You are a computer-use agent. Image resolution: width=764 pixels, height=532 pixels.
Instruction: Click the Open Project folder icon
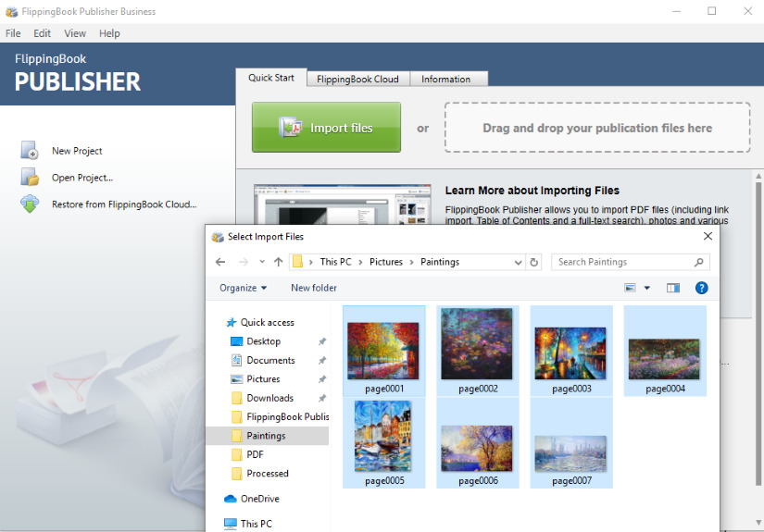(30, 177)
